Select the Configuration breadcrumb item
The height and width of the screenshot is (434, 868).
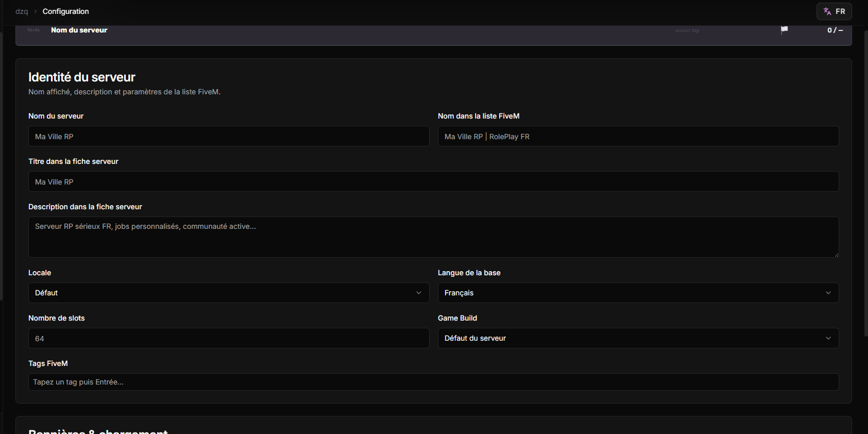(65, 11)
